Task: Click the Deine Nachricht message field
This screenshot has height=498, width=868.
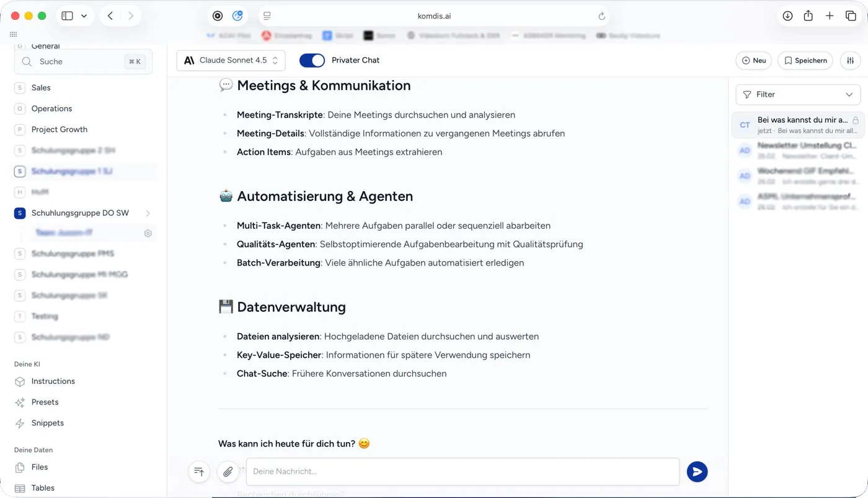Action: [462, 472]
